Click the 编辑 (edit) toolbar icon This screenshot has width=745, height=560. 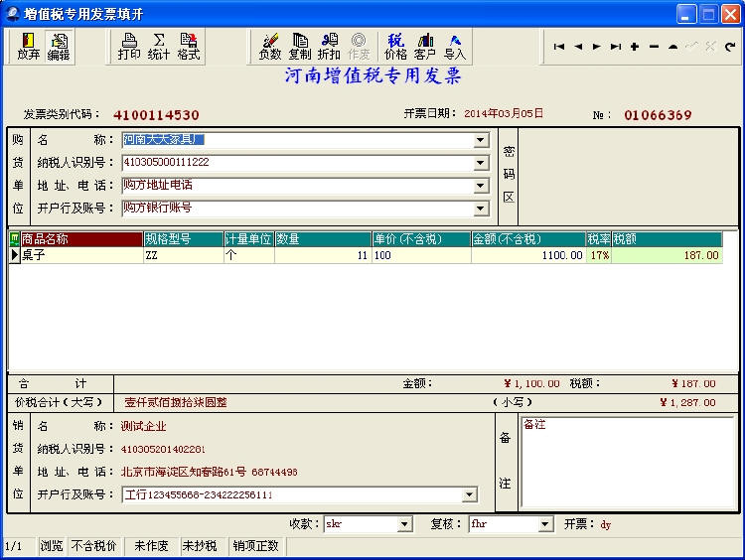[59, 46]
